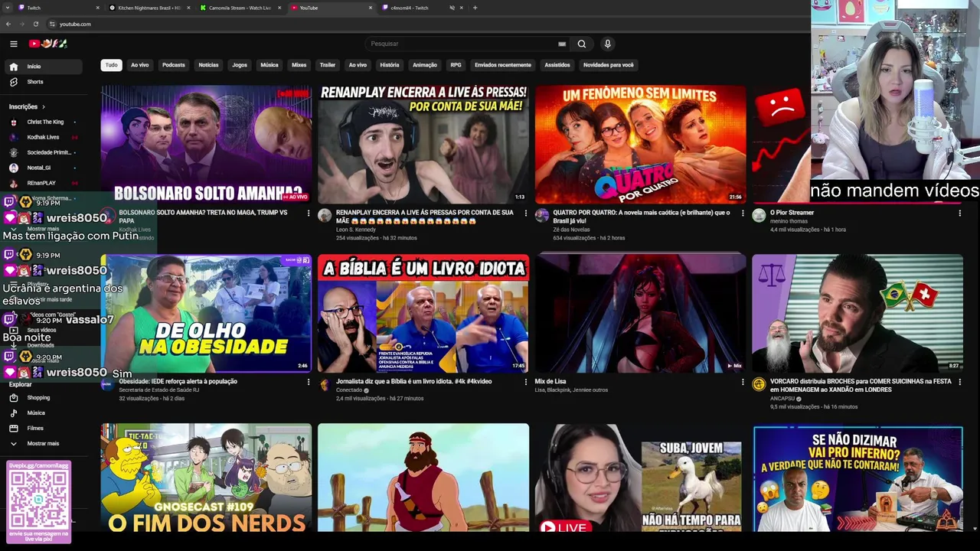The width and height of the screenshot is (980, 551).
Task: Click menino thomas channel avatar
Action: click(x=759, y=216)
